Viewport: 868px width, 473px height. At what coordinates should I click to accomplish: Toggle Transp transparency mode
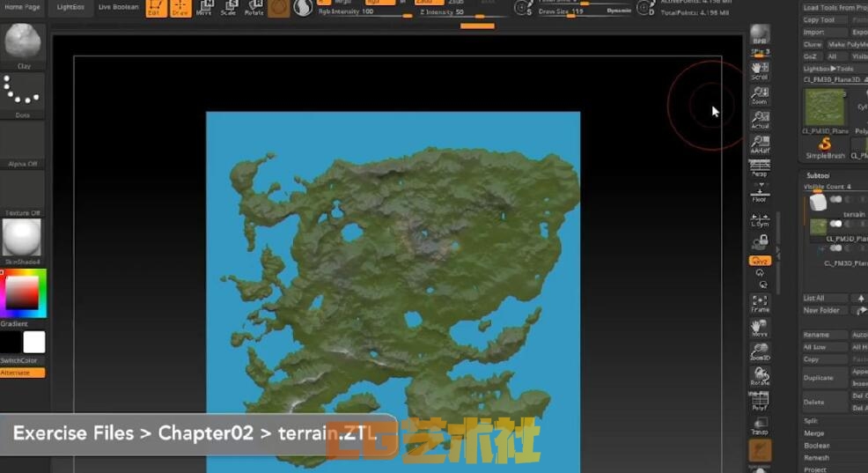(760, 425)
